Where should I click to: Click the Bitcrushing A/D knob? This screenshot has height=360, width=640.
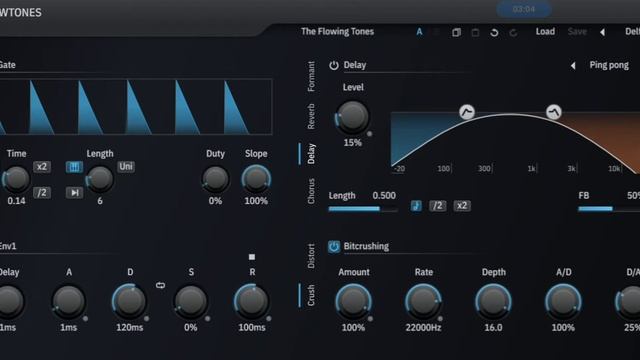point(563,302)
